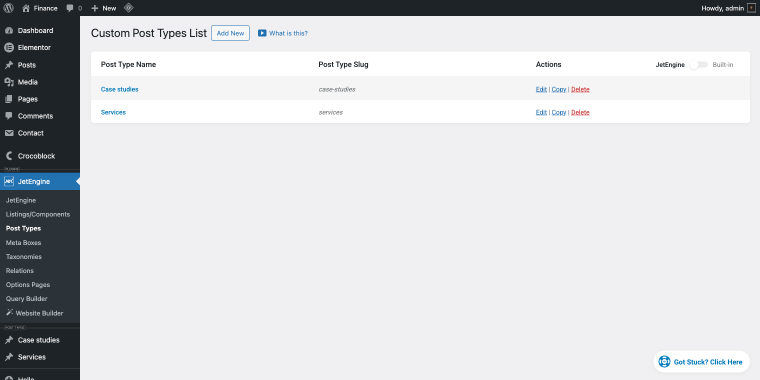This screenshot has width=760, height=380.
Task: Click the plus New button in admin bar
Action: coord(104,8)
